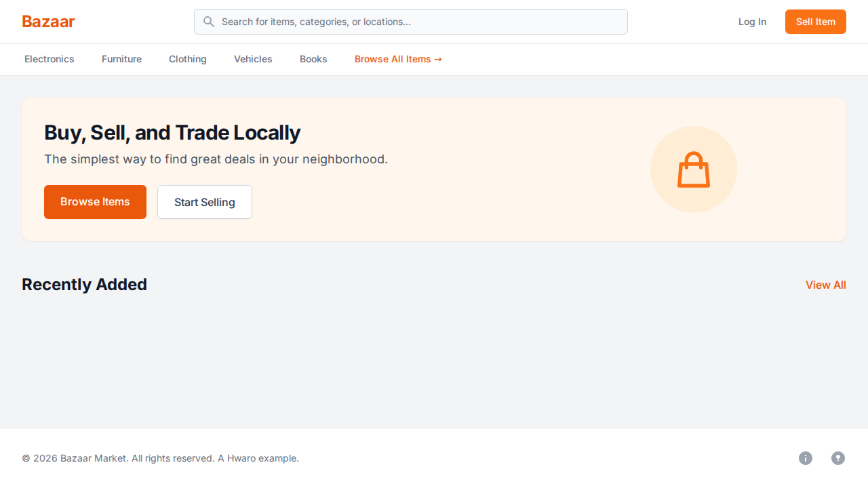Click the Bazaar logo
This screenshot has width=868, height=488.
click(x=48, y=22)
